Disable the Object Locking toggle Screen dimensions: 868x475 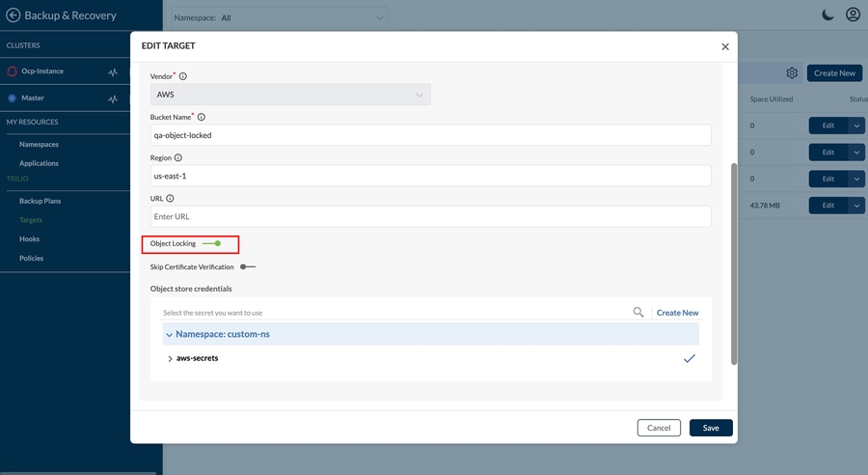(212, 243)
